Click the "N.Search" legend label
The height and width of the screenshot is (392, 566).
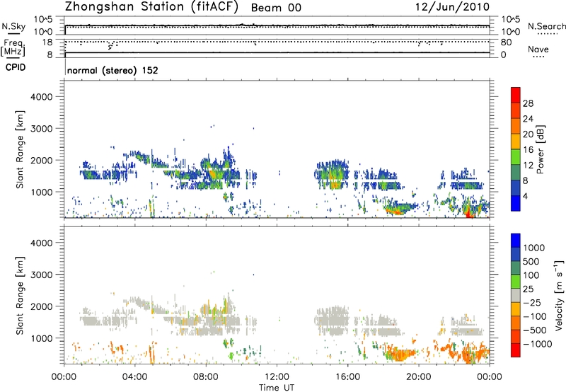(x=546, y=26)
